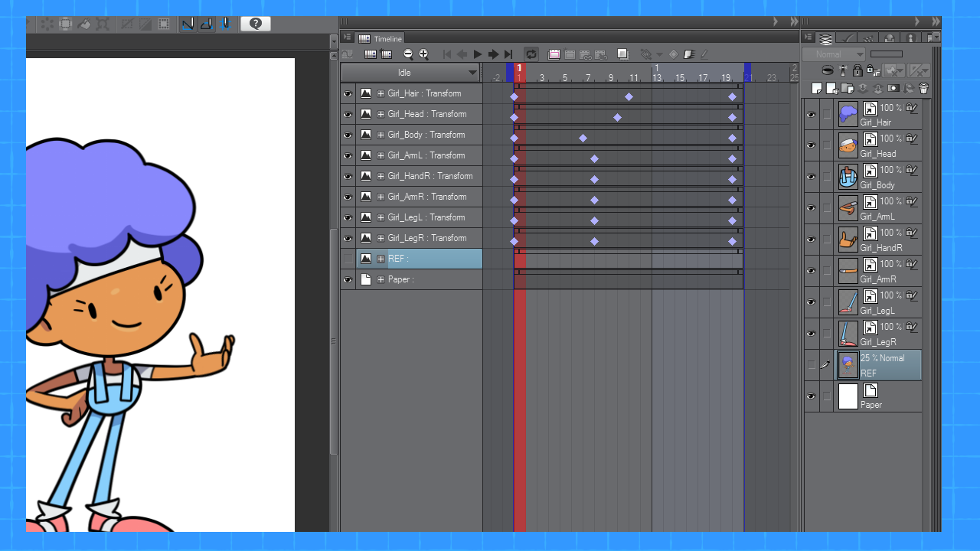Hide the Girl_HandR layer in Layers panel
The height and width of the screenshot is (551, 980).
pyautogui.click(x=811, y=240)
